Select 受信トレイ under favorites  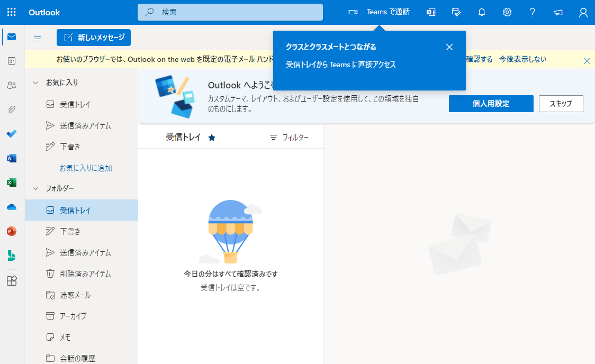(x=82, y=104)
